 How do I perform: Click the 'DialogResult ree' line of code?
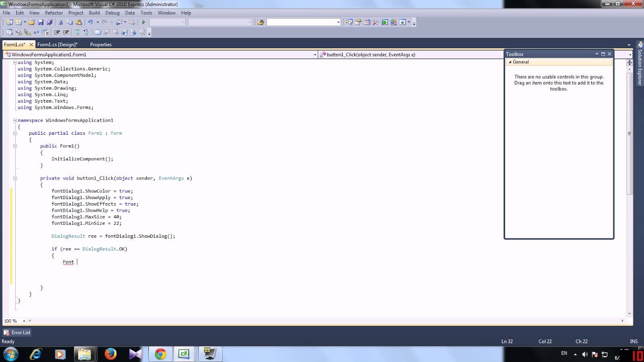[113, 236]
